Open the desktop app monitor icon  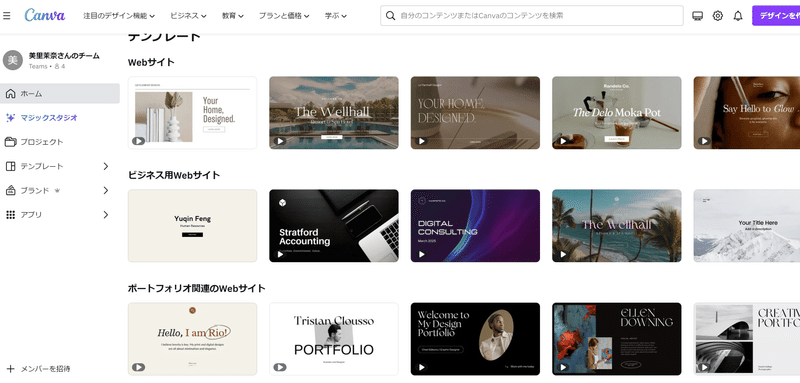697,16
